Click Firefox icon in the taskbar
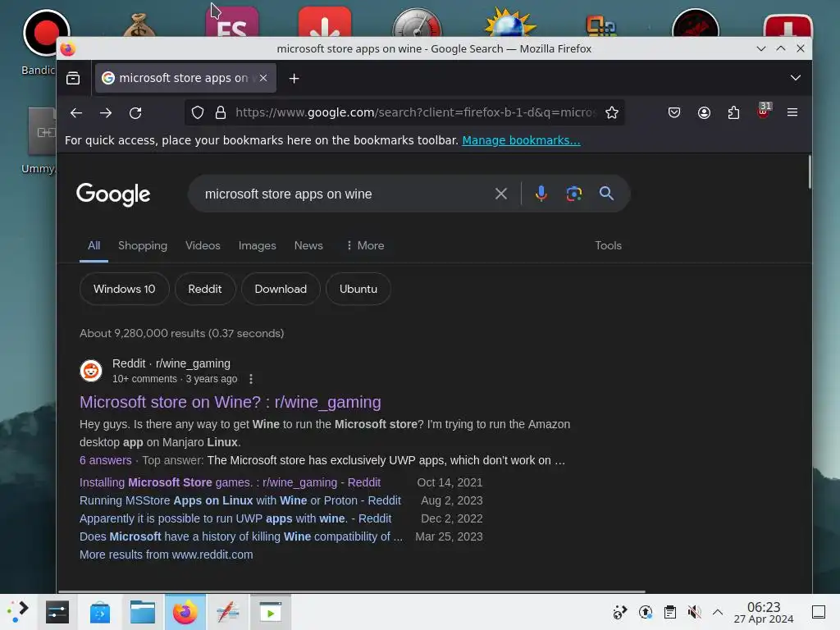 click(x=185, y=612)
